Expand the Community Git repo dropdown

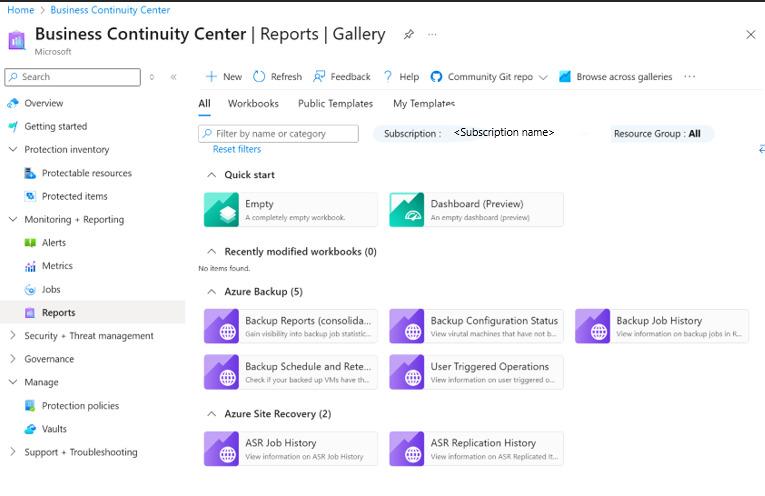pyautogui.click(x=489, y=77)
